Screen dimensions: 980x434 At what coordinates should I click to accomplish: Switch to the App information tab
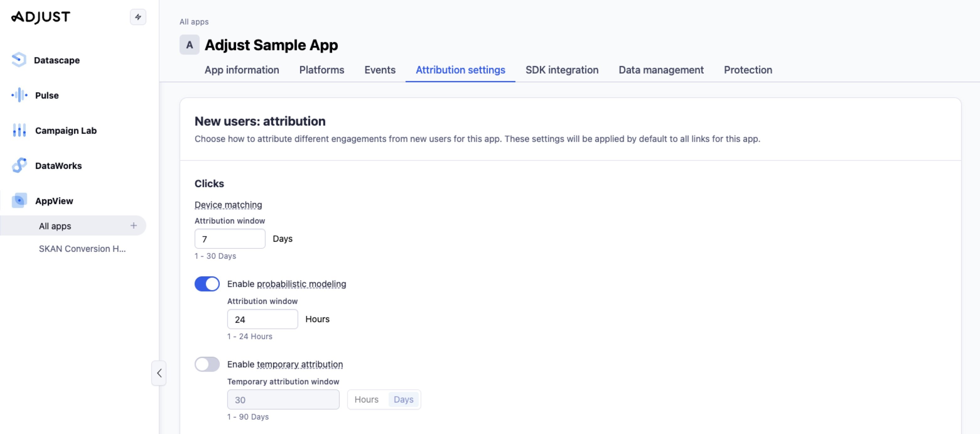(242, 70)
